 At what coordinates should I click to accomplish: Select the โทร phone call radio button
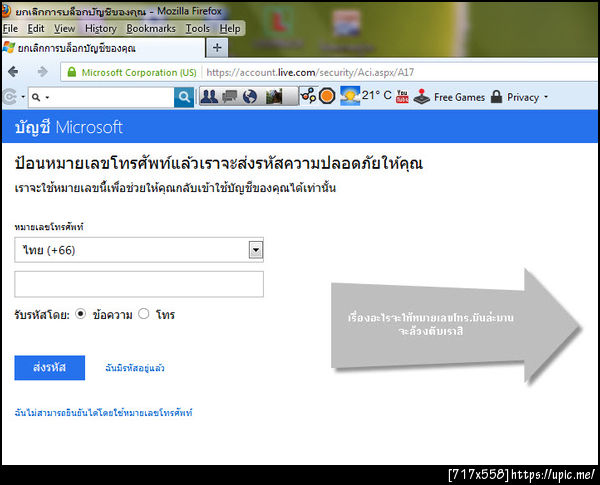[143, 314]
